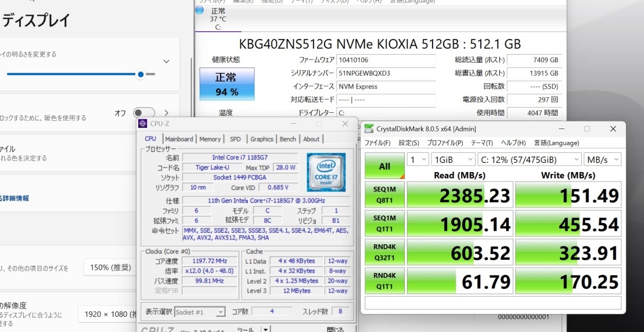
Task: Click the Intel Core i7 logo in CPU-Z
Action: click(326, 172)
